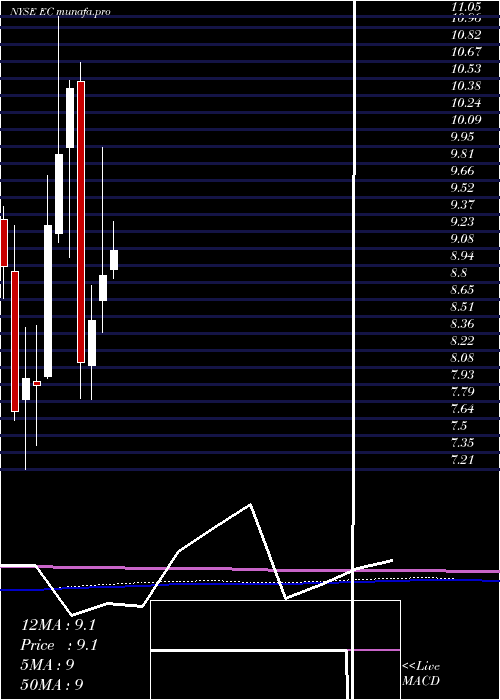Click the <<Live MACD label
Image resolution: width=500 pixels, height=700 pixels.
tap(421, 674)
